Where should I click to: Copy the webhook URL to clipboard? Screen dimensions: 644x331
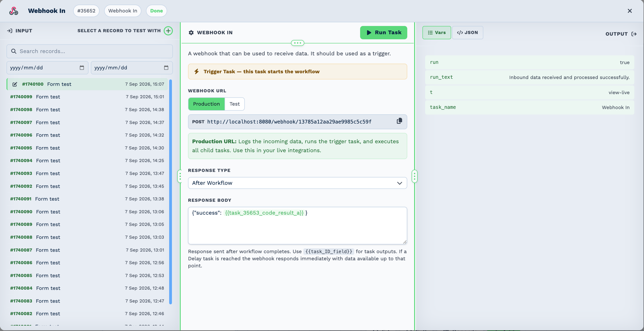click(399, 121)
